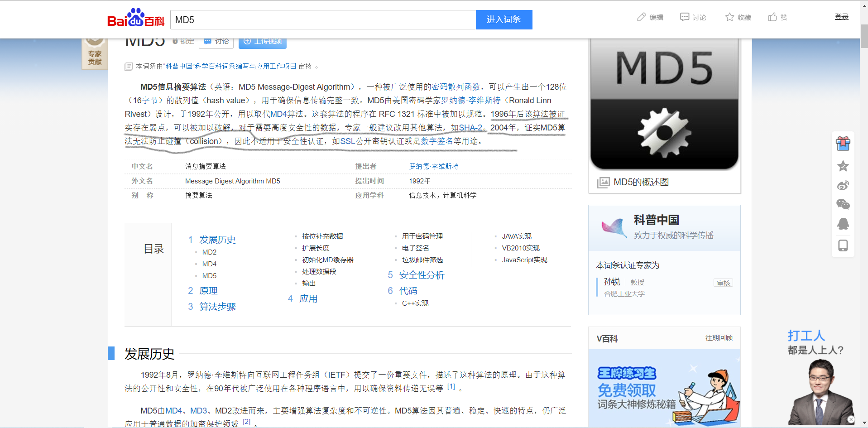868x428 pixels.
Task: Click 罗纳德·李维斯特 in the 提出者 row
Action: (x=434, y=166)
